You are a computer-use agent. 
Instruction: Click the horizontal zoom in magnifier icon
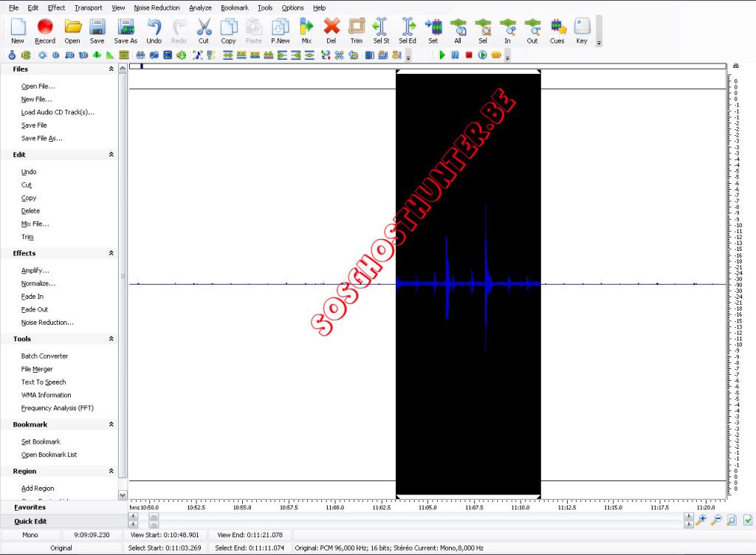tap(701, 520)
